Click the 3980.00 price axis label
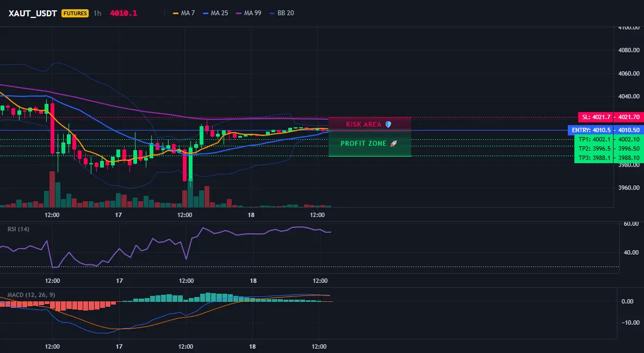The height and width of the screenshot is (353, 644). point(629,165)
